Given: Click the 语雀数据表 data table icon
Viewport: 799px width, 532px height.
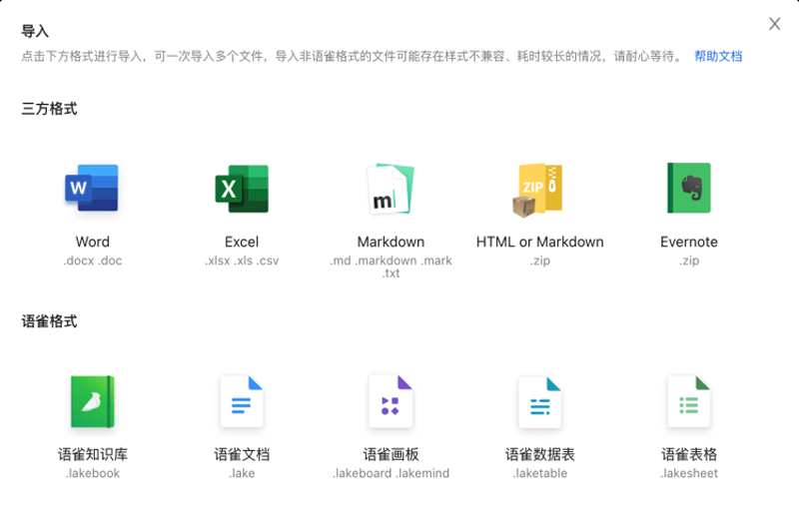Looking at the screenshot, I should pos(539,401).
